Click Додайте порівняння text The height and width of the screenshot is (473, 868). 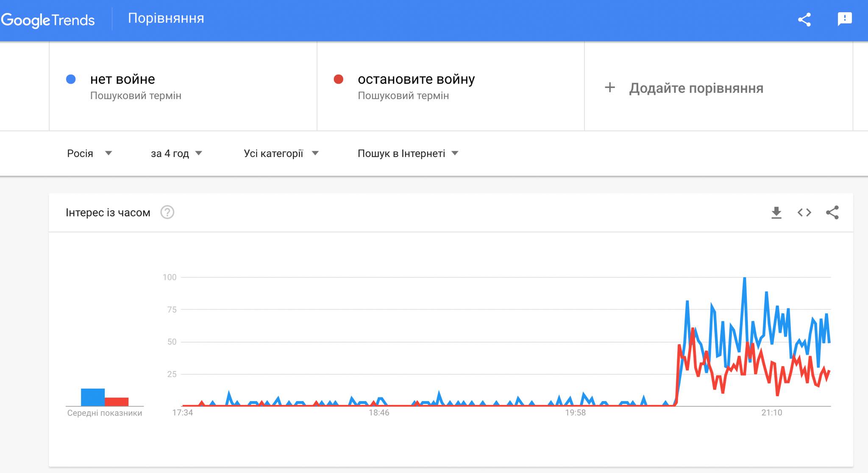point(696,88)
